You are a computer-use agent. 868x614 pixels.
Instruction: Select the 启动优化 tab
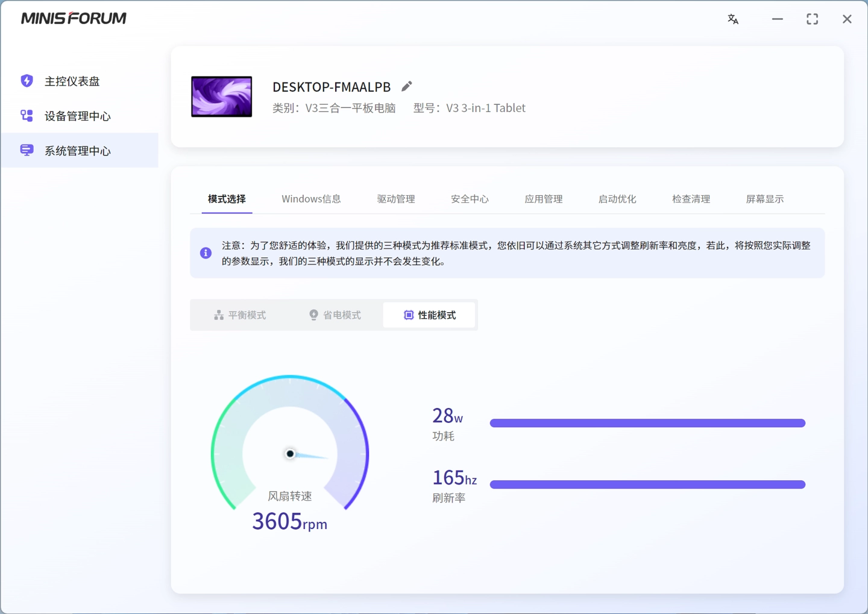coord(617,199)
